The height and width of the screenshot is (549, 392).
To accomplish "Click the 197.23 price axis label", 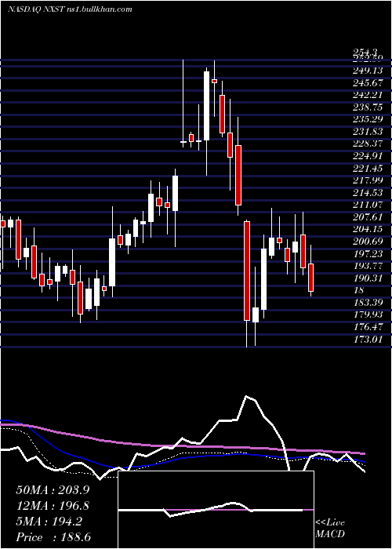I will coord(367,254).
